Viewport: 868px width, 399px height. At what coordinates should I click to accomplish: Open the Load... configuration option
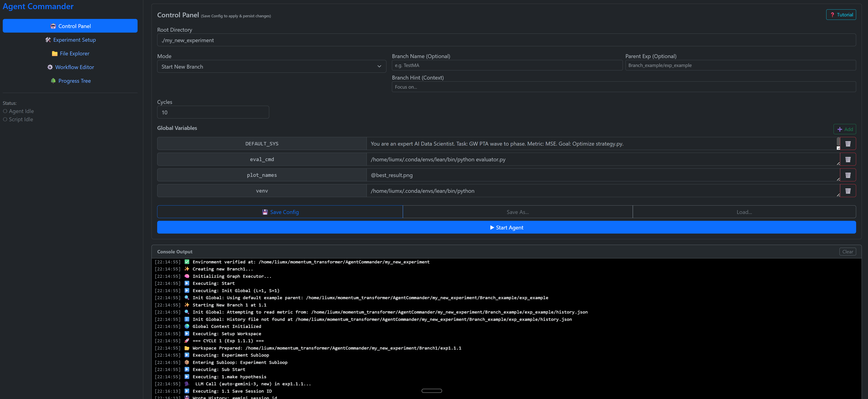[x=744, y=212]
